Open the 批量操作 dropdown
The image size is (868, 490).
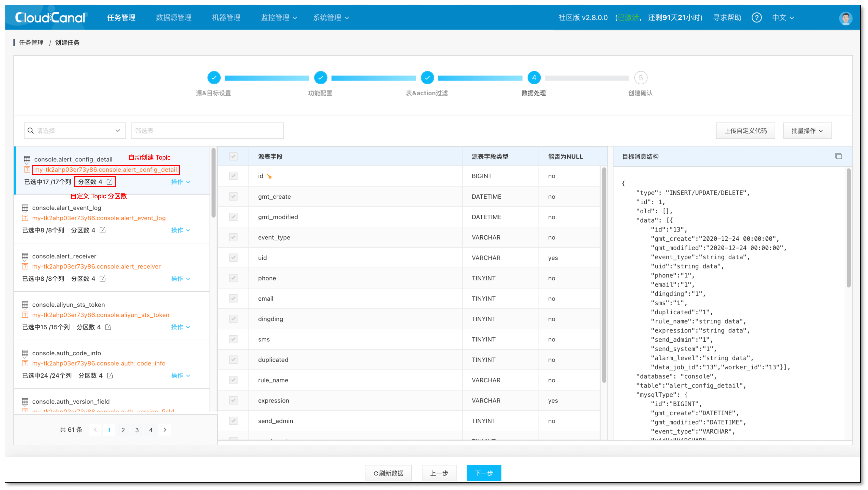pos(807,131)
